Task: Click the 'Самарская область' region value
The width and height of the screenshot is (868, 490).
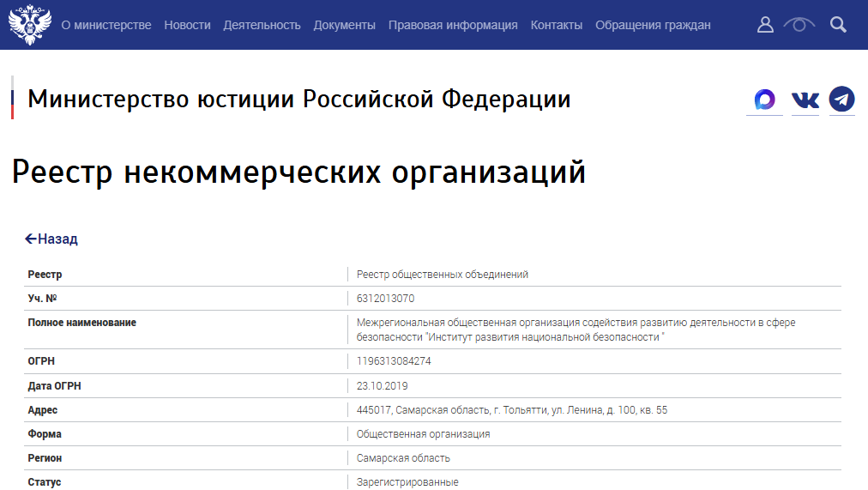Action: click(403, 458)
